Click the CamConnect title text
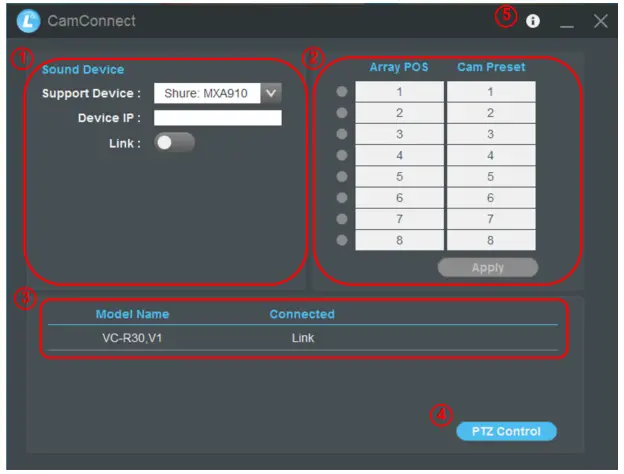 click(92, 21)
